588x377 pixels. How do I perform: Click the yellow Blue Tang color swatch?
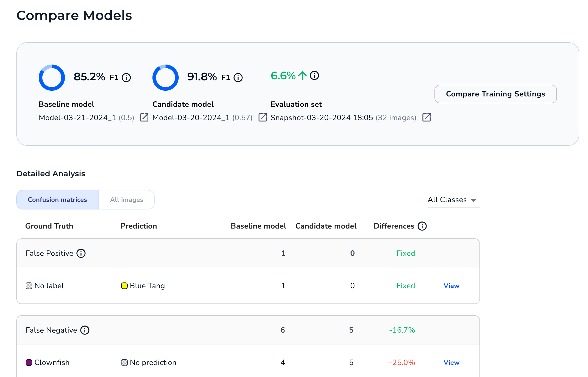coord(124,286)
